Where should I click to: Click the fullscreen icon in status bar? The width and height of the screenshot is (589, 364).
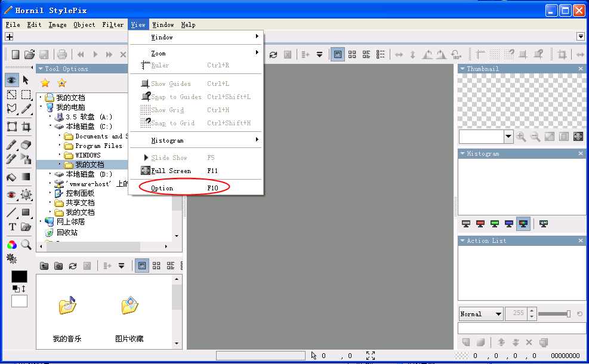371,356
